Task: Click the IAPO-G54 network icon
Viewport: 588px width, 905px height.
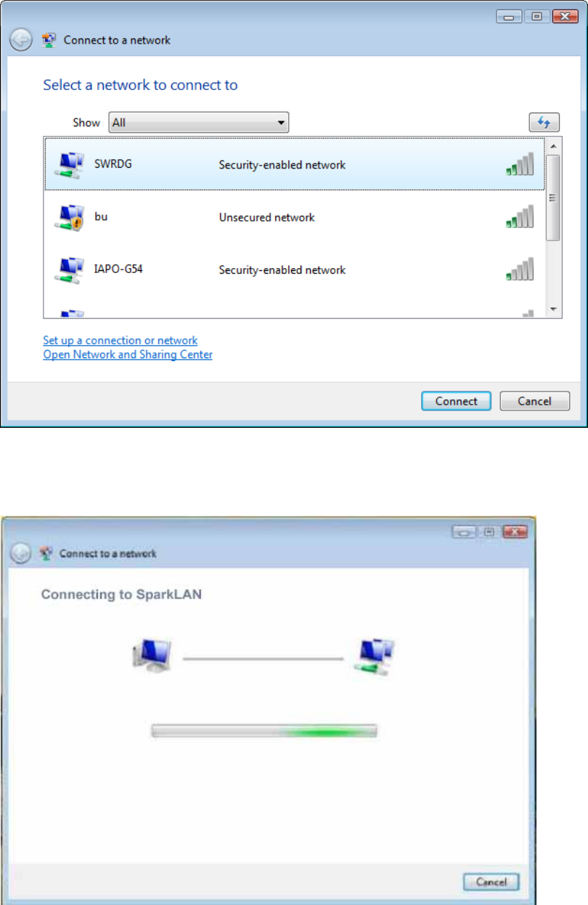Action: coord(69,270)
